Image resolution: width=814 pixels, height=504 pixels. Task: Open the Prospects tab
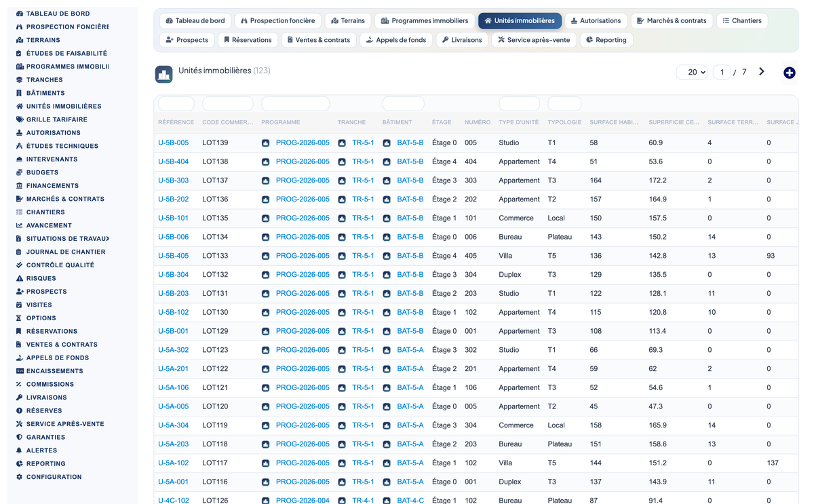(187, 40)
